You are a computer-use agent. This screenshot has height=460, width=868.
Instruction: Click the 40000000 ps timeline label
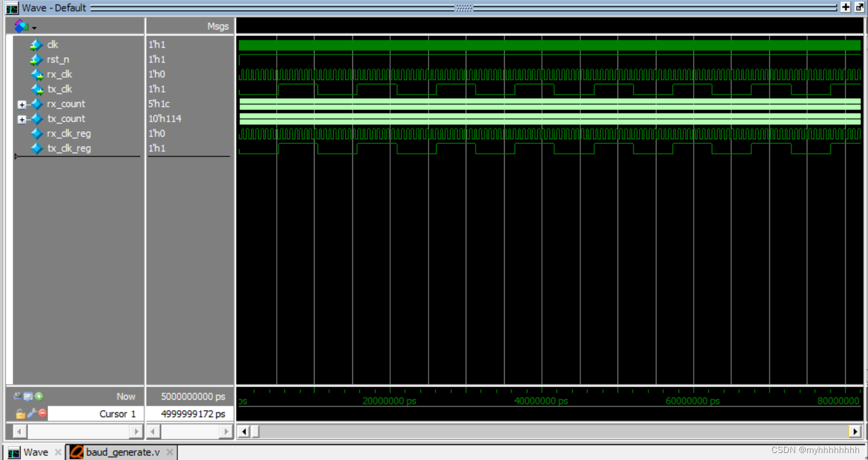(x=541, y=401)
